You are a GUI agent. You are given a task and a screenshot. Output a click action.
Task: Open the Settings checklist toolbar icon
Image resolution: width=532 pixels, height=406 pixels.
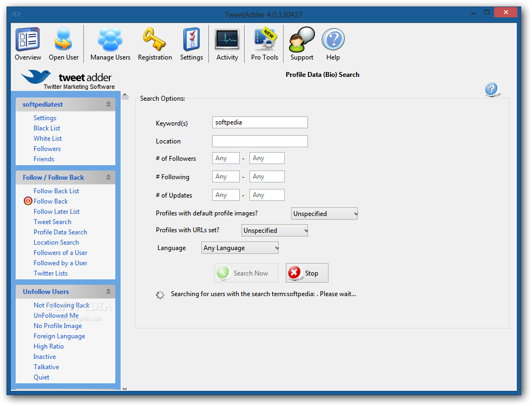(192, 44)
